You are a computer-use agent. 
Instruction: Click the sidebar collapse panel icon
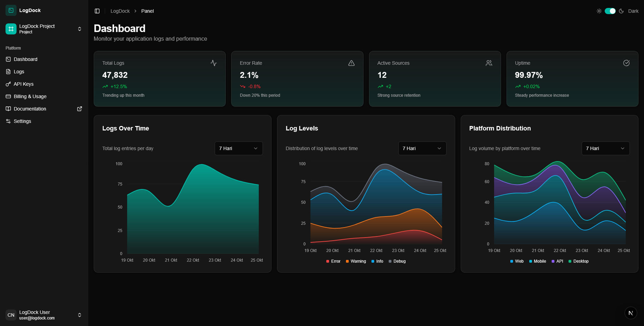click(x=97, y=11)
